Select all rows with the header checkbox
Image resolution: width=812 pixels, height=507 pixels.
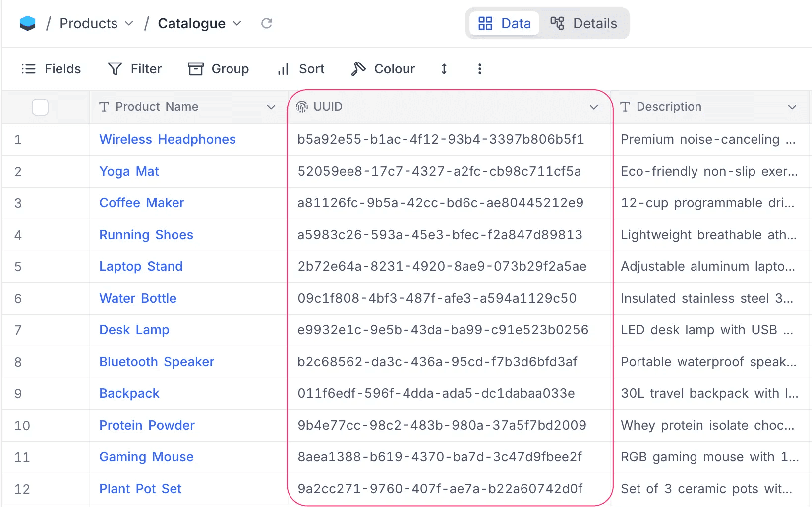[x=40, y=107]
